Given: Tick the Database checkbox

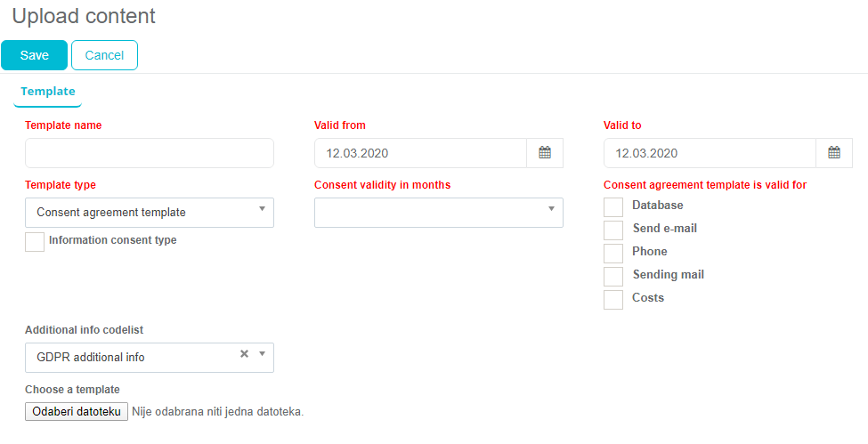Looking at the screenshot, I should point(613,206).
